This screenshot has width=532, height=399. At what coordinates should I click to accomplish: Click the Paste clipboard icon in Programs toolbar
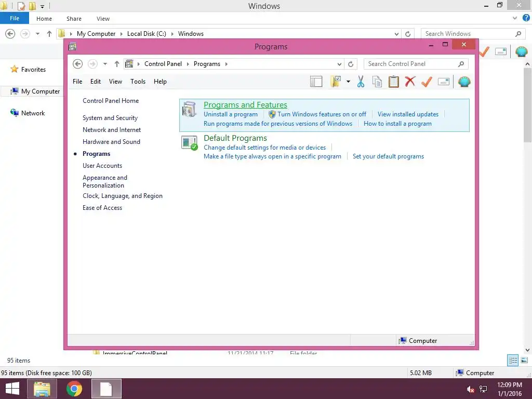[394, 82]
